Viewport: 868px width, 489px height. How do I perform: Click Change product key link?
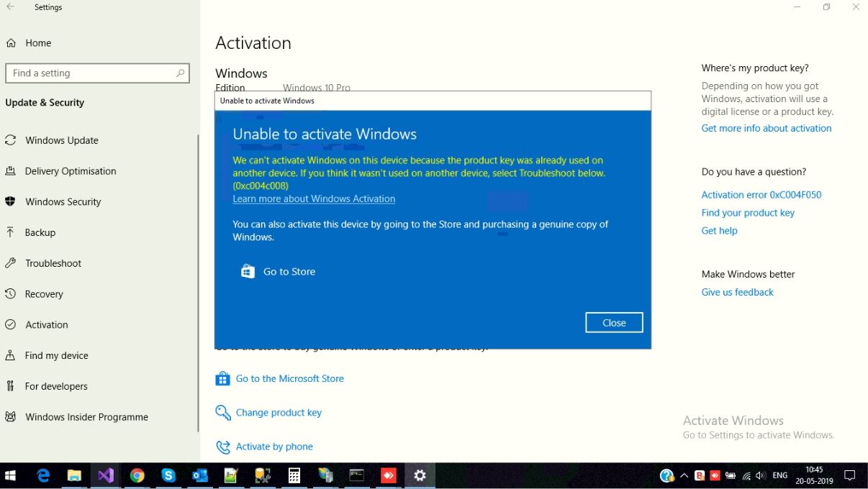point(279,413)
